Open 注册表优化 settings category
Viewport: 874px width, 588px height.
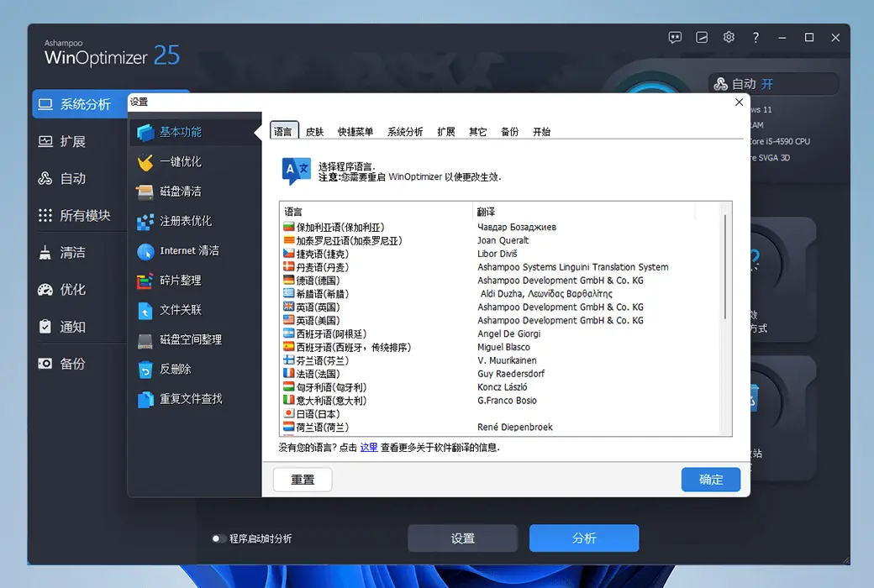coord(194,221)
